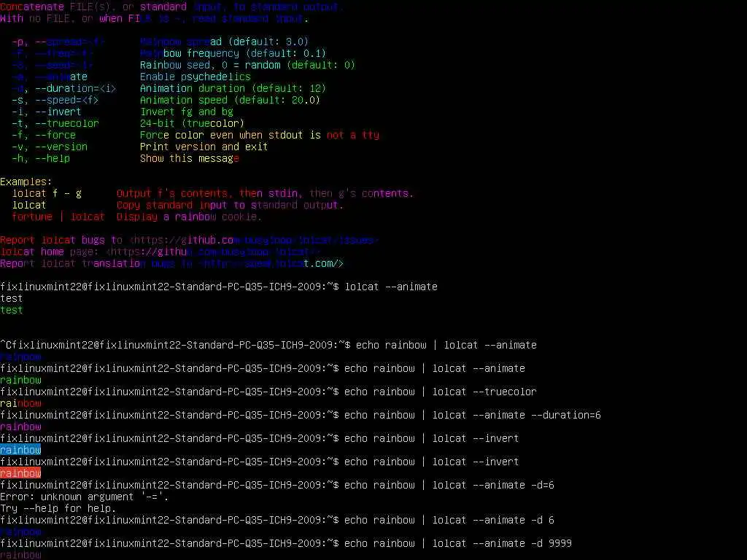
Task: Select the blue-highlighted "rainbow" output
Action: (x=20, y=450)
